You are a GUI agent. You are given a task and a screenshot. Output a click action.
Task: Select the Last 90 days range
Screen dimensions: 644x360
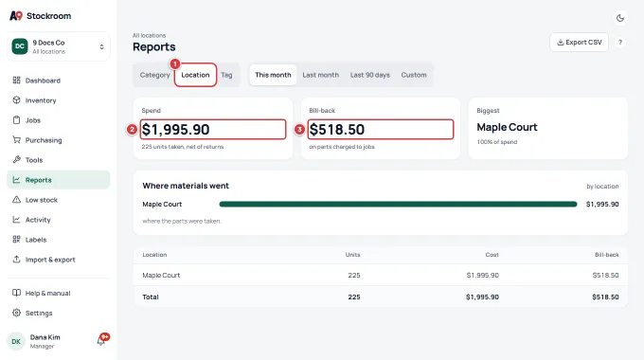click(370, 75)
